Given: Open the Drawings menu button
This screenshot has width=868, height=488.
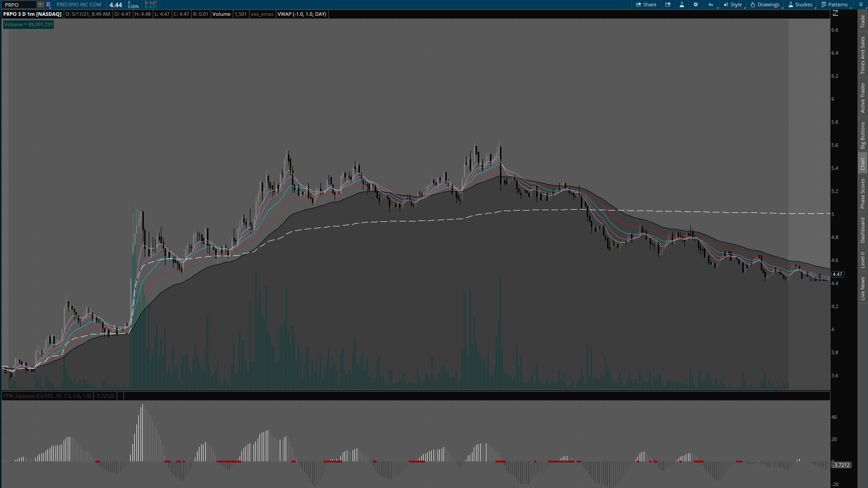Looking at the screenshot, I should (765, 5).
